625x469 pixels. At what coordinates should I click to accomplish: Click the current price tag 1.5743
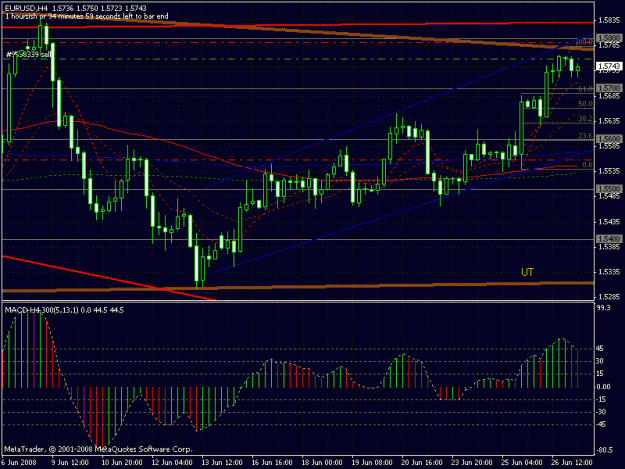pyautogui.click(x=609, y=66)
